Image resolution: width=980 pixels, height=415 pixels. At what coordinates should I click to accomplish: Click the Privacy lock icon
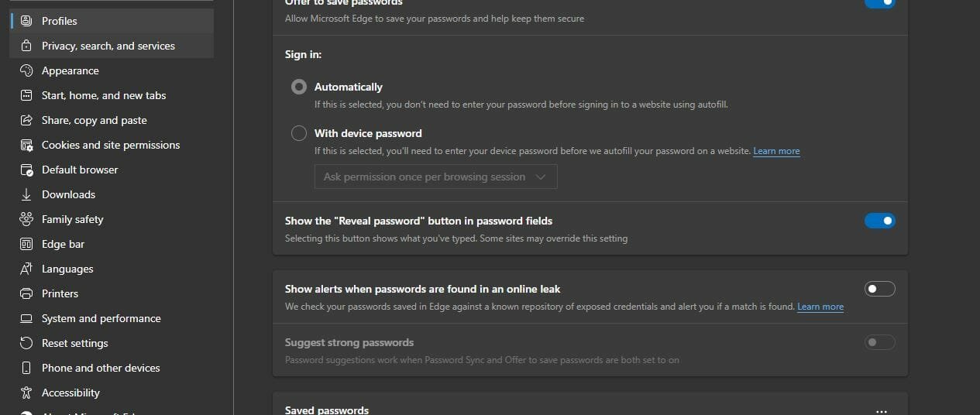point(27,46)
